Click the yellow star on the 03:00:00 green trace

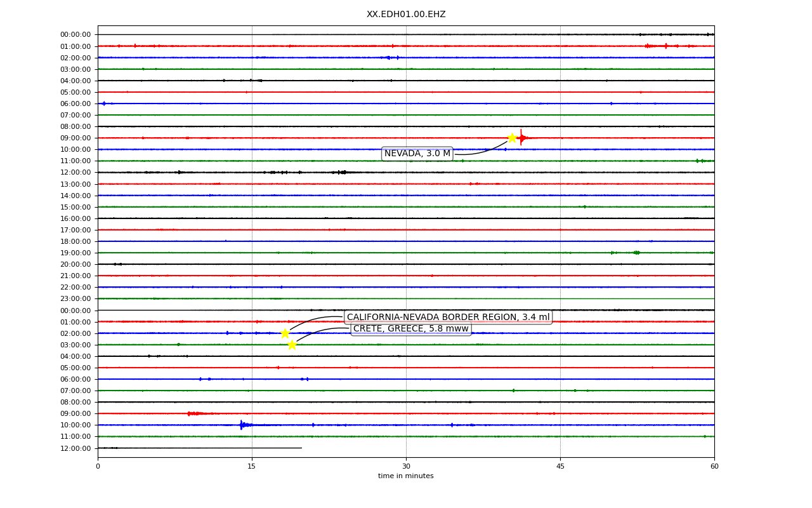(x=292, y=345)
